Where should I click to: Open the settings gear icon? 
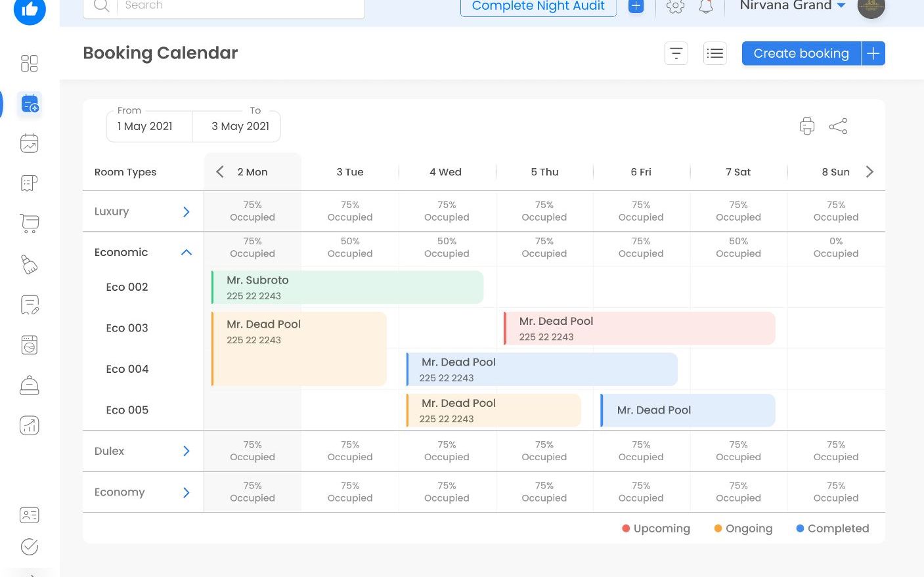675,7
